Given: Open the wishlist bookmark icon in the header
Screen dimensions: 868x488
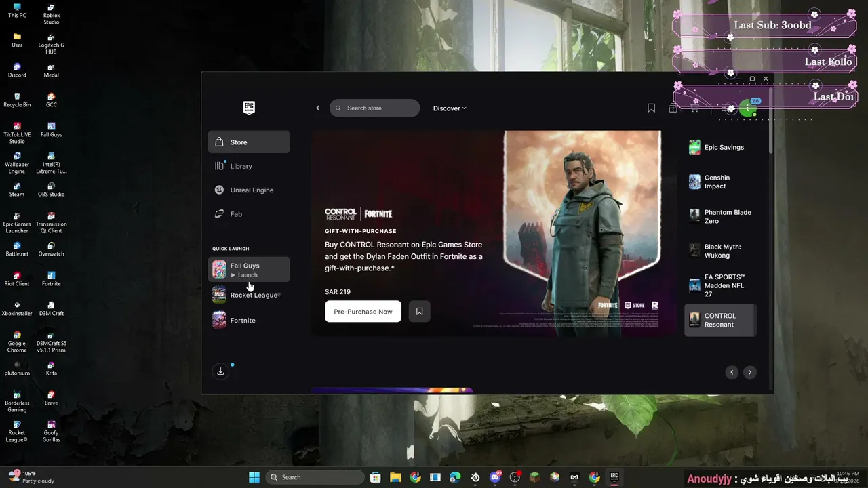Looking at the screenshot, I should tap(651, 108).
